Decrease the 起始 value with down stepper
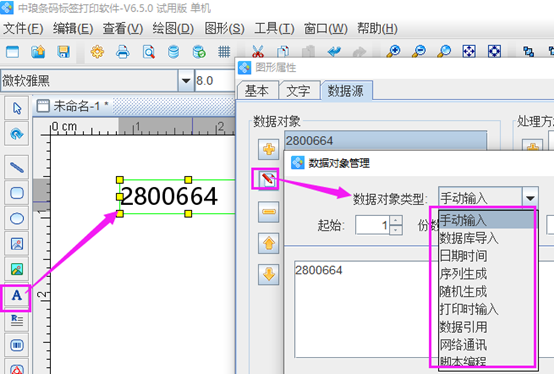Screen dimensions: 554x374 pyautogui.click(x=396, y=230)
